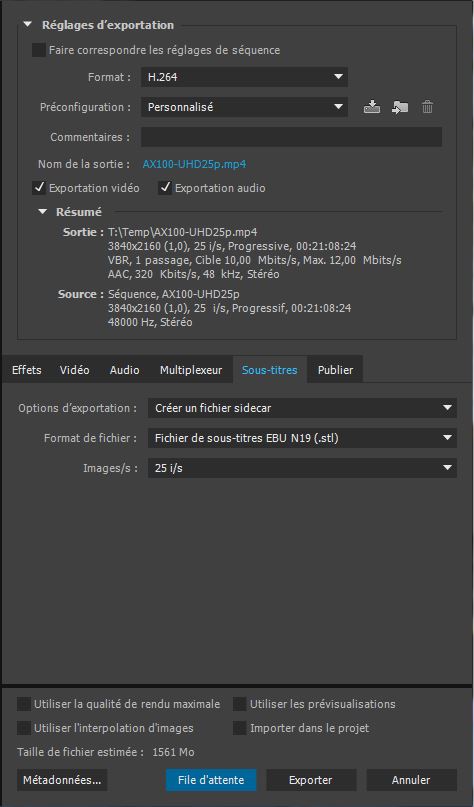
Task: Uncheck Exportation audio checkbox
Action: 165,188
